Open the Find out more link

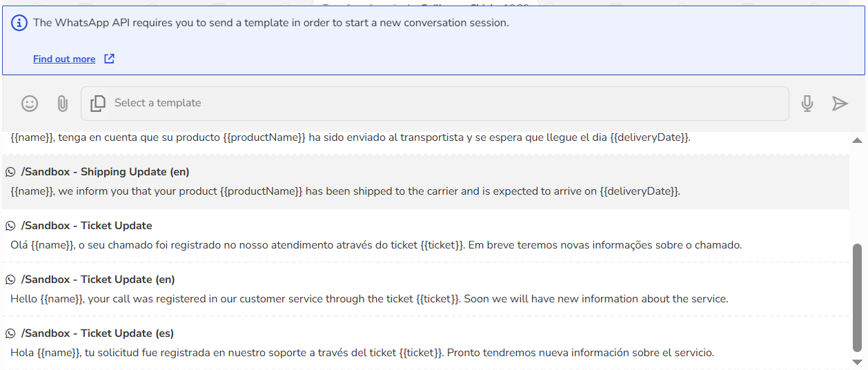click(64, 59)
